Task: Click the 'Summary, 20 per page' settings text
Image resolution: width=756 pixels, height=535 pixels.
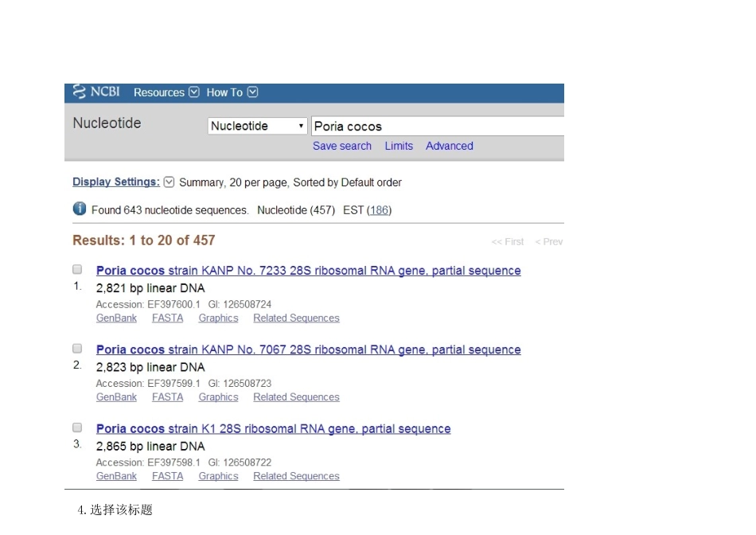Action: click(234, 182)
